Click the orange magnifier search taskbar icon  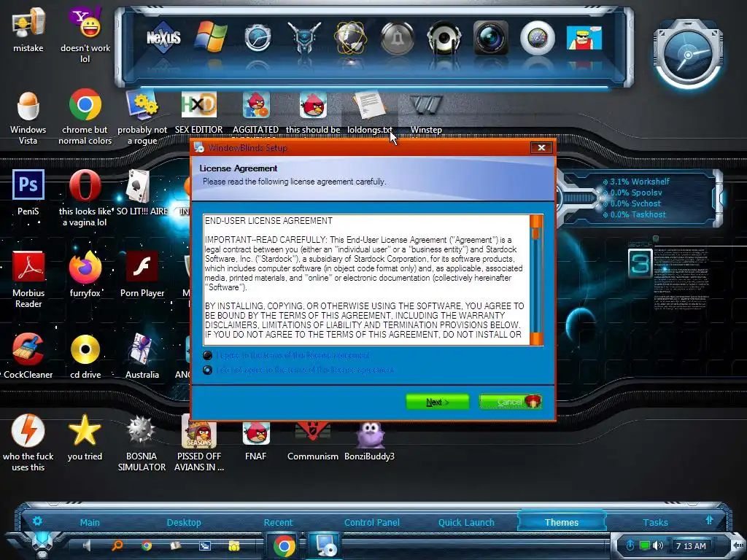pos(117,545)
